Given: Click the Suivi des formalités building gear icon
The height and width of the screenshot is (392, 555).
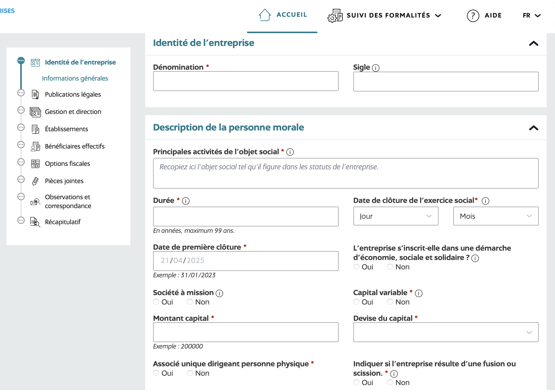Looking at the screenshot, I should (335, 16).
